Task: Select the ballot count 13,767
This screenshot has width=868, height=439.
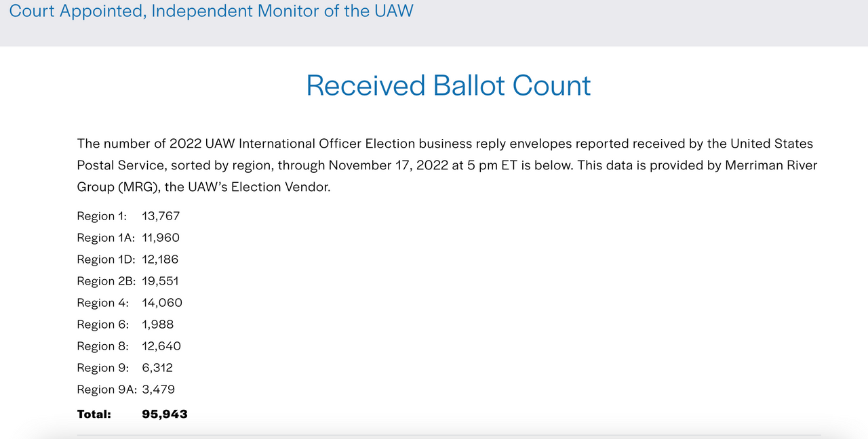Action: click(161, 216)
